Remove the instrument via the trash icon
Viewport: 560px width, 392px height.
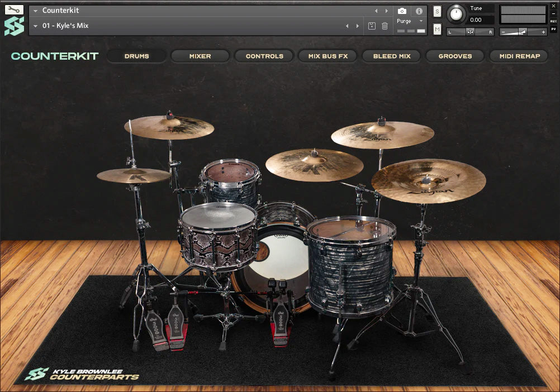386,26
